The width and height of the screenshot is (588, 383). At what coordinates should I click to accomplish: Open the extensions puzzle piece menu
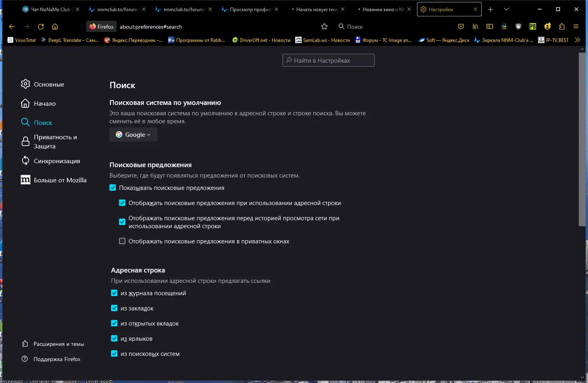(x=562, y=27)
